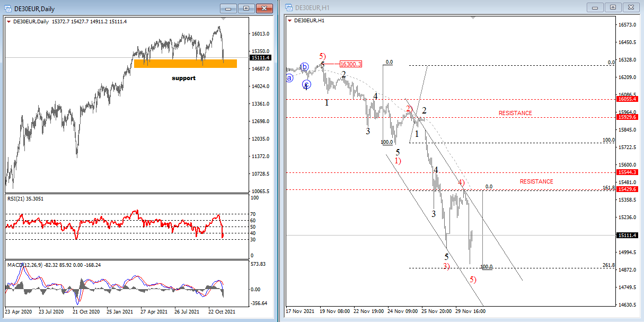Close the DE30EUR,Daily chart window

pyautogui.click(x=264, y=8)
